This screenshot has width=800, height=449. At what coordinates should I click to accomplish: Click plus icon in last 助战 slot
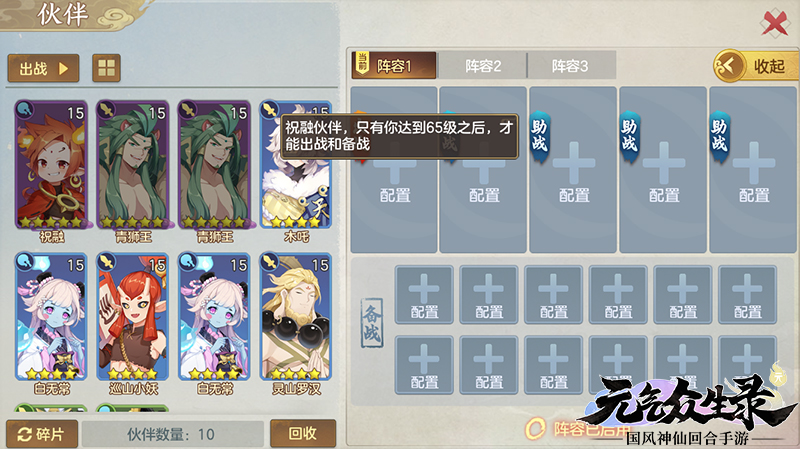click(x=754, y=163)
